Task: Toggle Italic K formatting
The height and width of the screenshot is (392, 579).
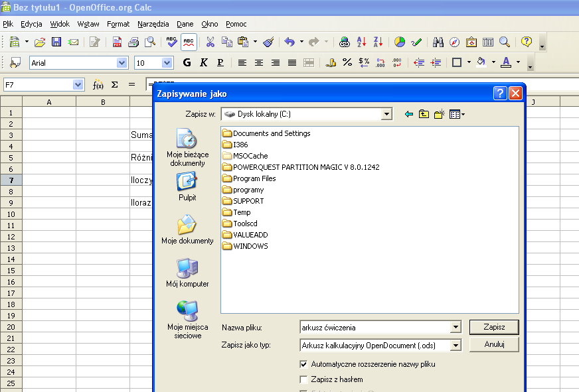Action: pyautogui.click(x=203, y=63)
